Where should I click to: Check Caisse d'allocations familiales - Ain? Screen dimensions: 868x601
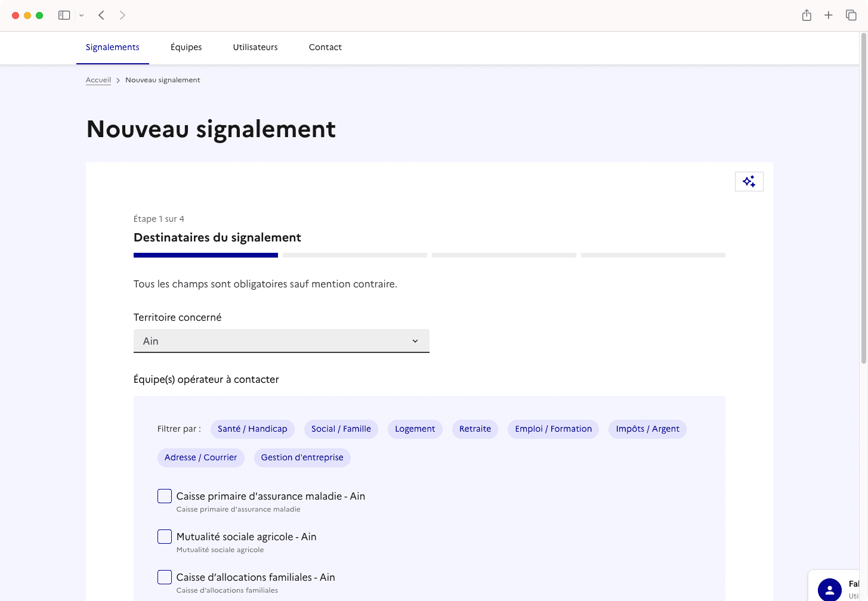click(164, 577)
